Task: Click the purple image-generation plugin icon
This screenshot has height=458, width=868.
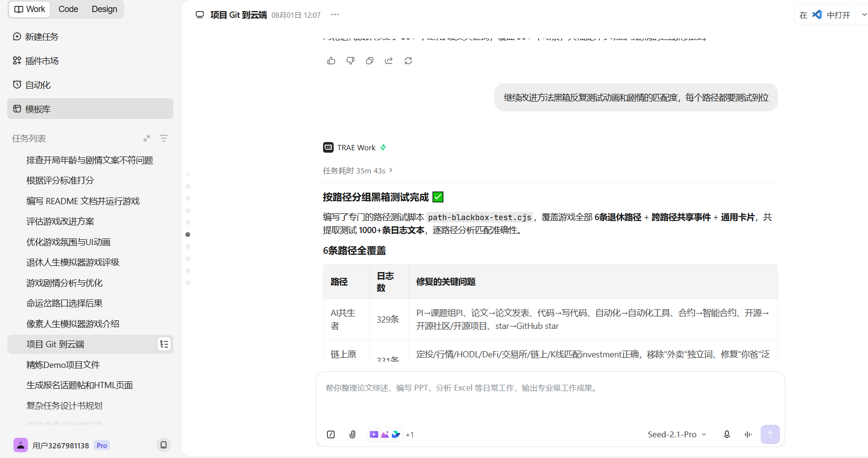Action: pos(385,434)
